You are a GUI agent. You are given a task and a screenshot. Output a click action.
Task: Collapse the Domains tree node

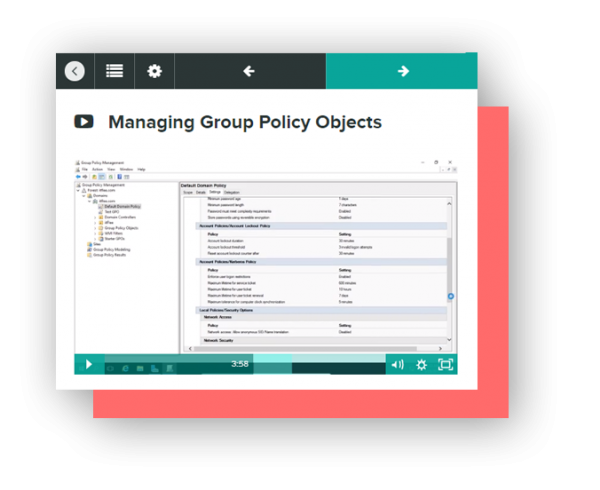[x=82, y=196]
